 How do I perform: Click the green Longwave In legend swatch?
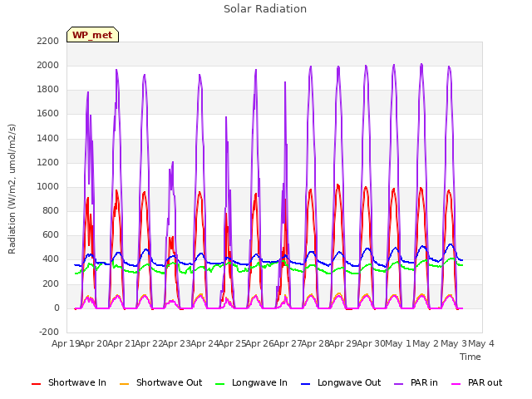coord(219,384)
